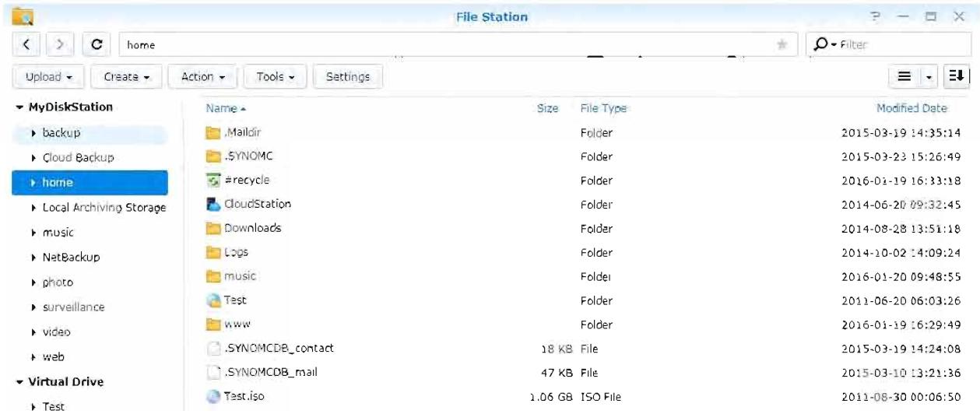This screenshot has width=980, height=414.
Task: Expand the photo folder arrow in sidebar
Action: click(x=33, y=282)
